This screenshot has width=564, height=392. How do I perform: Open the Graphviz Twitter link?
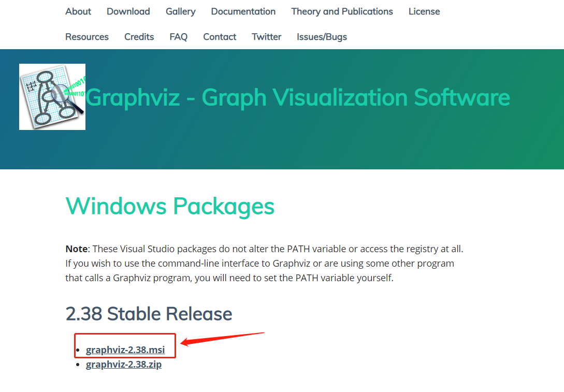pos(266,36)
